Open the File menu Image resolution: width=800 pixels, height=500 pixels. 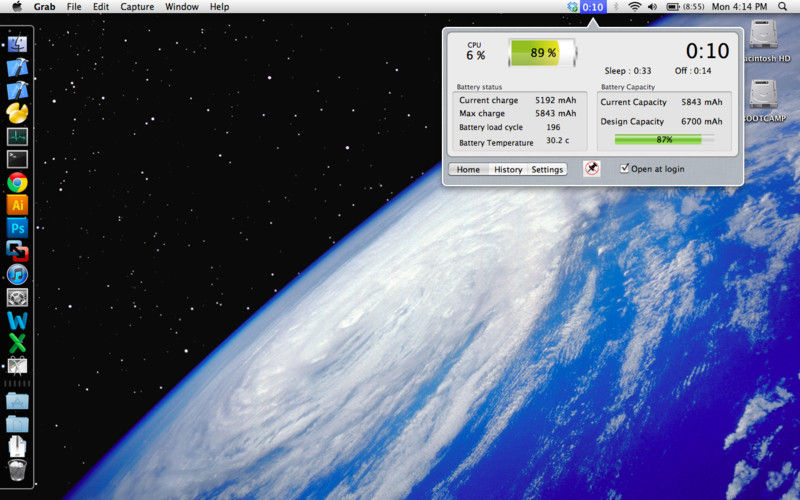pos(74,7)
